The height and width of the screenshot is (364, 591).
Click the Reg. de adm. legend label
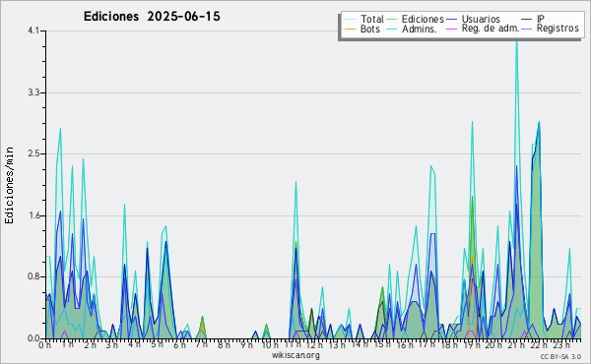click(491, 29)
